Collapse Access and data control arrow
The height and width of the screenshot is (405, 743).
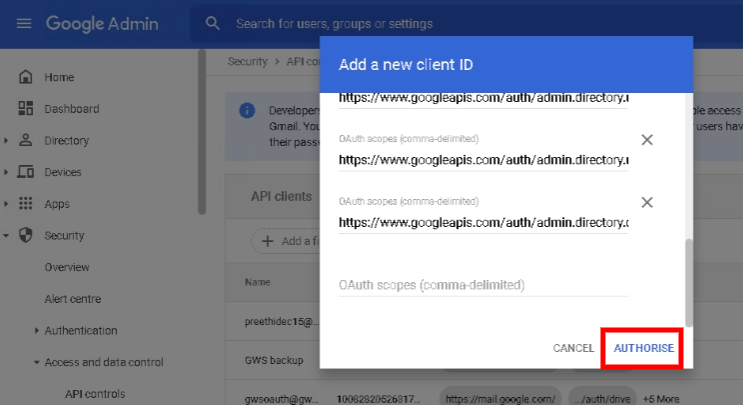(36, 362)
